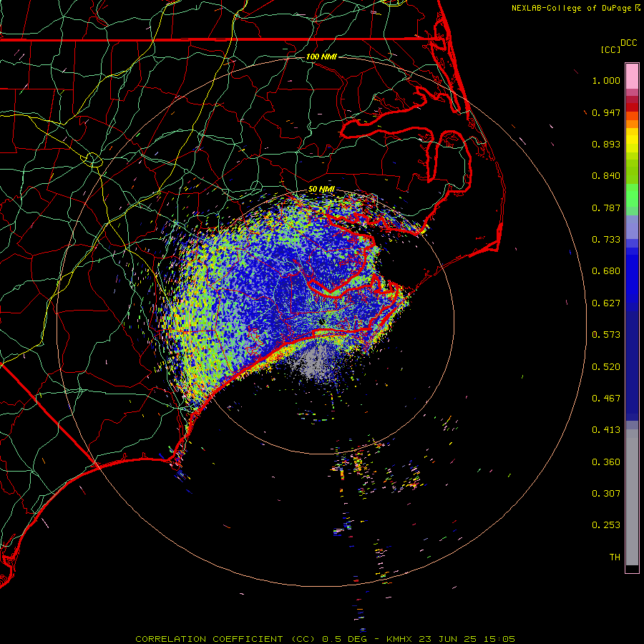Click the 50 NMI range ring label

(321, 190)
